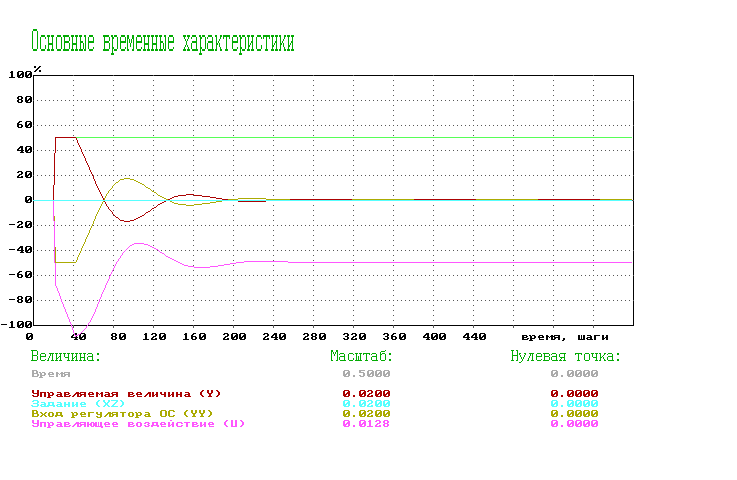Select the "Управляющее воздействие (U)" legend entry
Screen dimensions: 737x480
click(x=138, y=423)
